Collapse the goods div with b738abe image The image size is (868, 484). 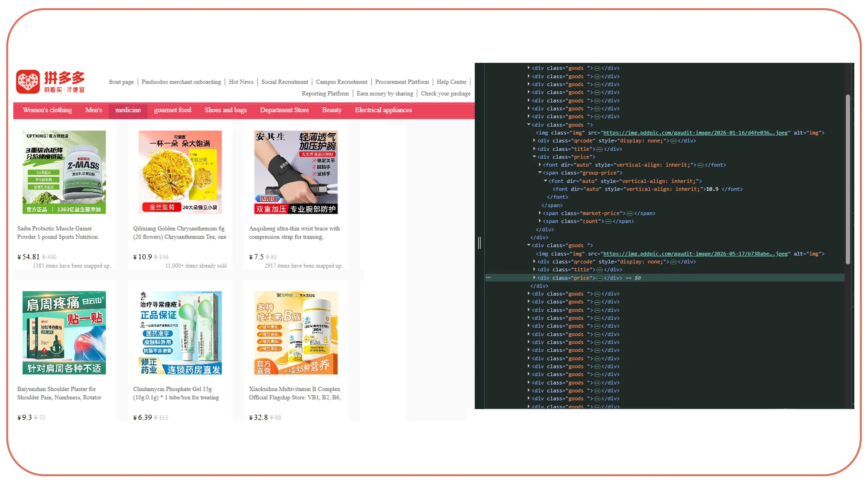tap(529, 245)
